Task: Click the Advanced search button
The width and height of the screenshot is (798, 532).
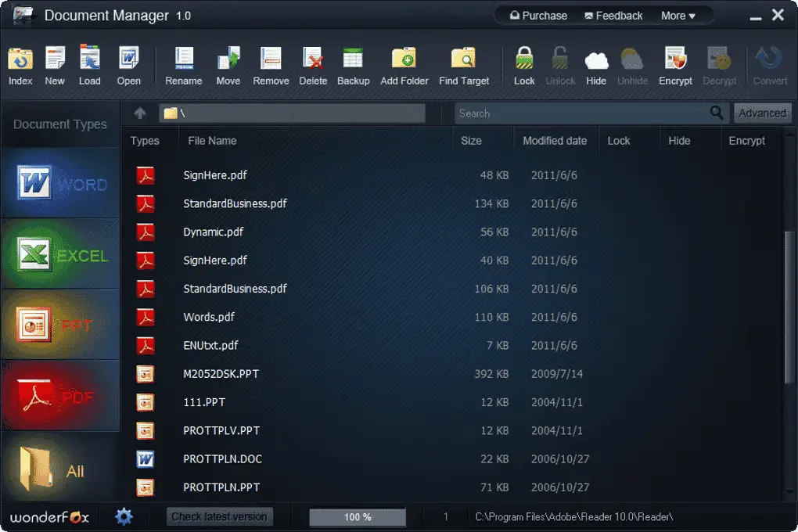Action: pyautogui.click(x=762, y=113)
